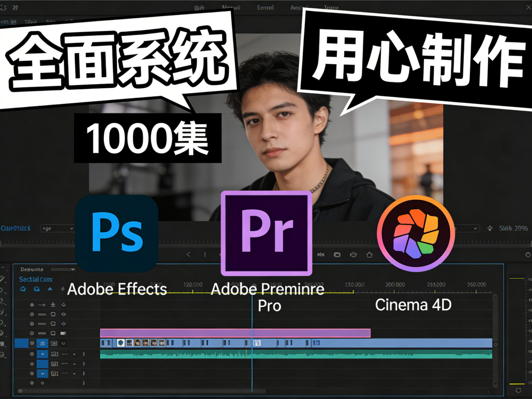Click the Cinema 4D colorful aperture icon
The image size is (532, 399).
[415, 233]
